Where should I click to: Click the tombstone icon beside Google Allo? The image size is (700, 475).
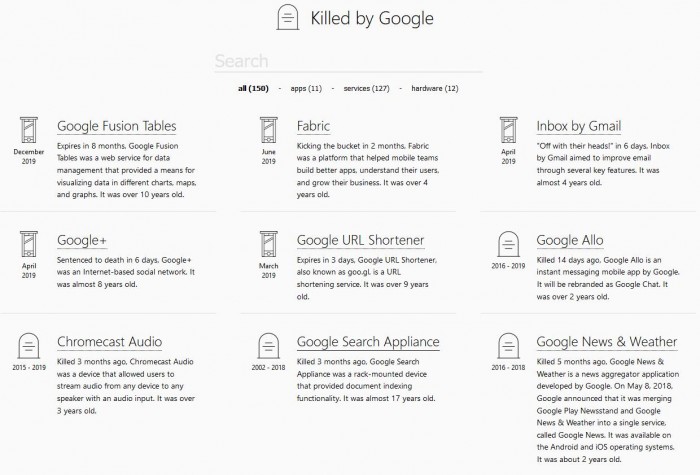[x=508, y=245]
